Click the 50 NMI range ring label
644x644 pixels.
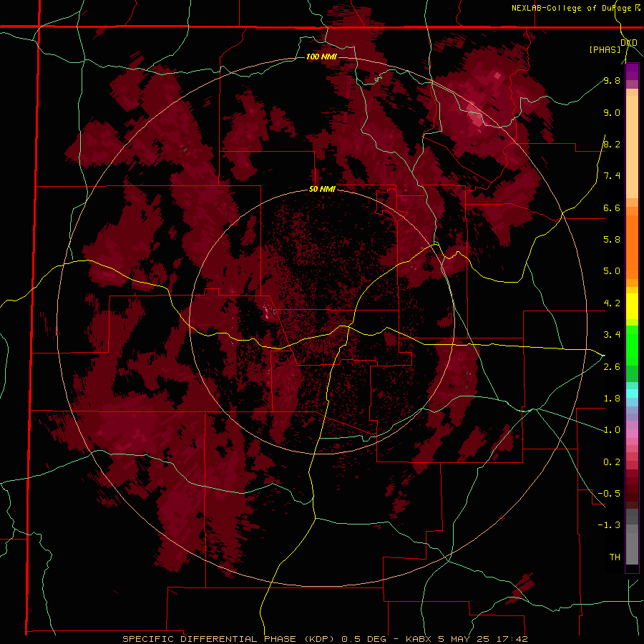(x=322, y=190)
